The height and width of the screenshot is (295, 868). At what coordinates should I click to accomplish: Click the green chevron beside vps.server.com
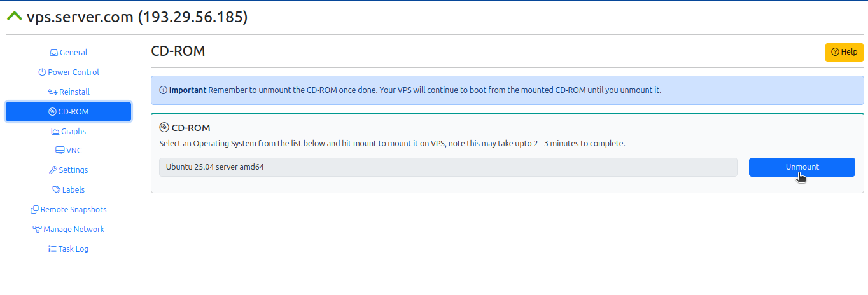tap(14, 17)
